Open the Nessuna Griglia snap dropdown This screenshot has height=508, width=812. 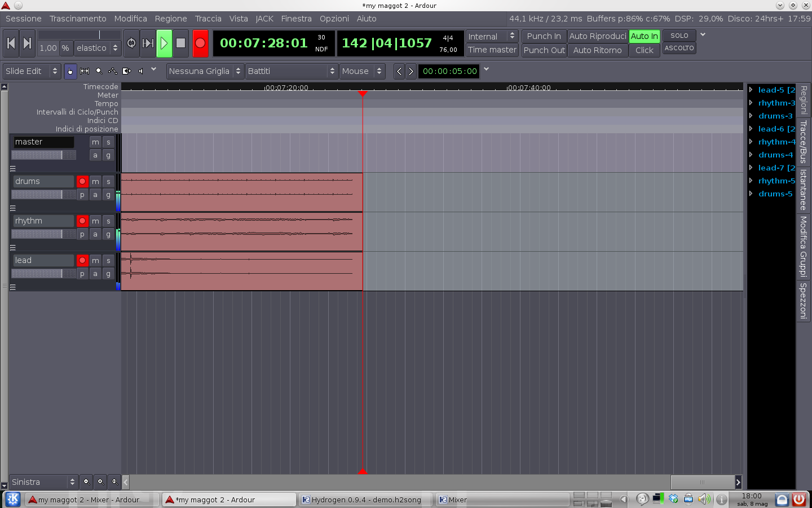205,71
